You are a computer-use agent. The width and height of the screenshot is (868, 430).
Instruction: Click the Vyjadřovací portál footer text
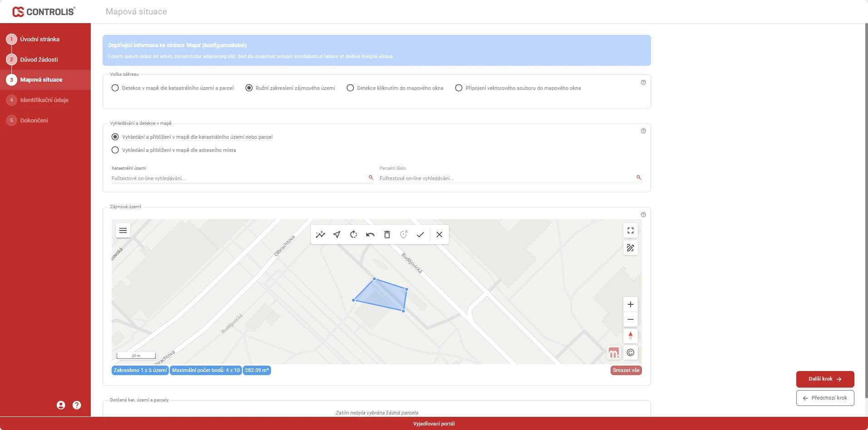[x=434, y=424]
